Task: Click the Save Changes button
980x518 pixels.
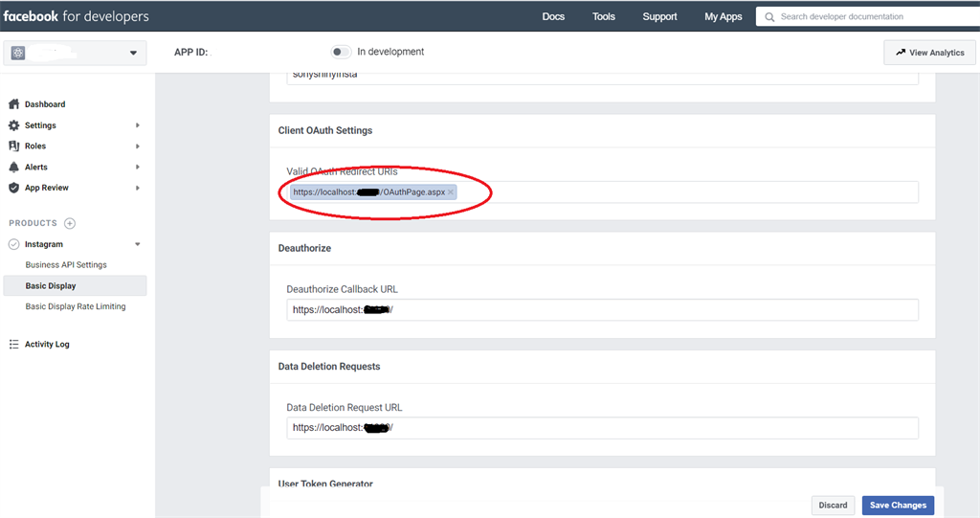Action: 898,506
